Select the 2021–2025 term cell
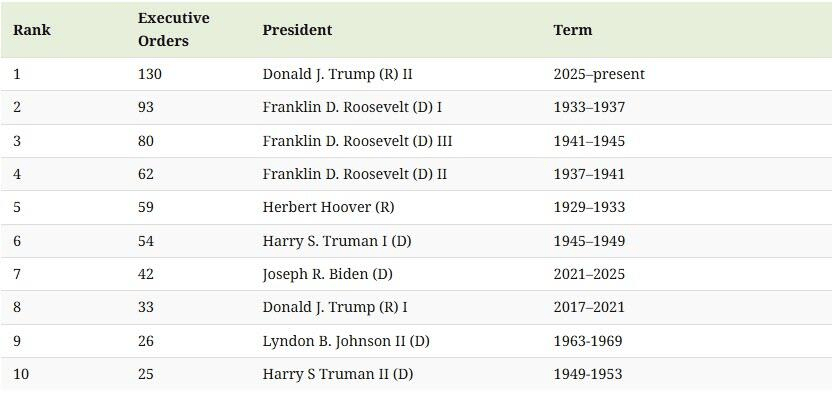Screen dimensions: 834x394 [x=589, y=274]
